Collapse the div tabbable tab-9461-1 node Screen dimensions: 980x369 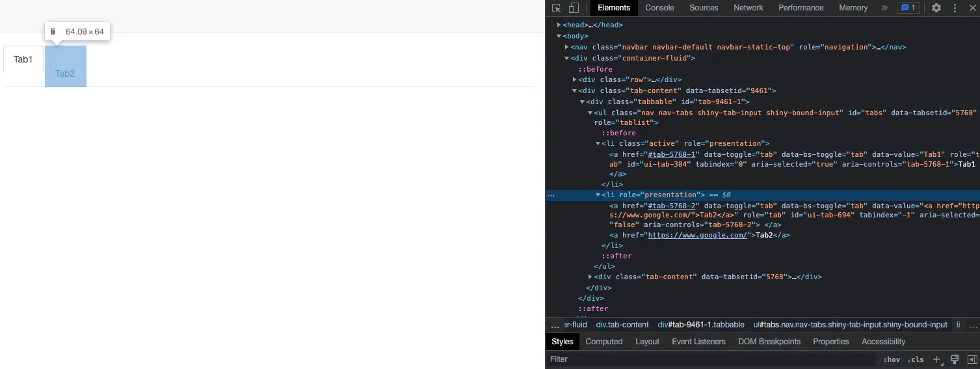tap(582, 102)
